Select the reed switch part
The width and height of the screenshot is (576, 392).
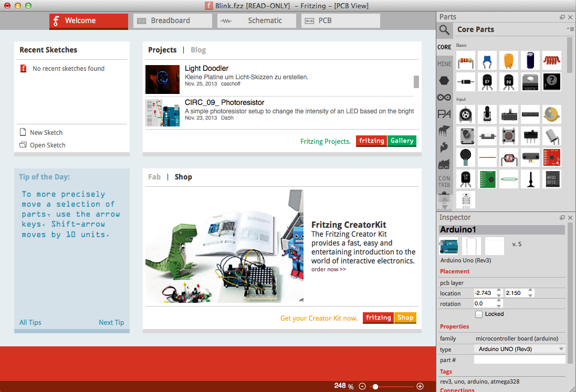509,179
